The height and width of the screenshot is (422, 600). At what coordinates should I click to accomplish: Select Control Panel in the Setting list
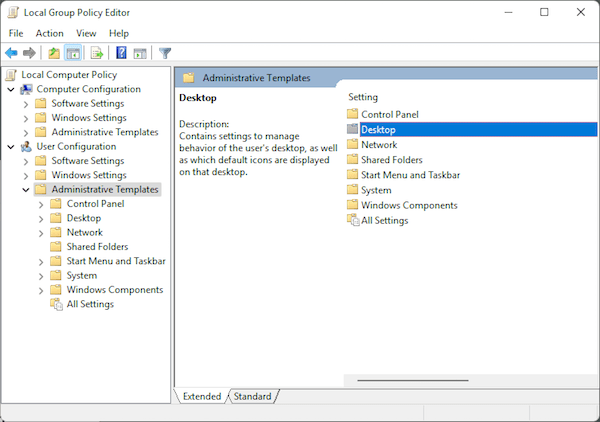(390, 114)
